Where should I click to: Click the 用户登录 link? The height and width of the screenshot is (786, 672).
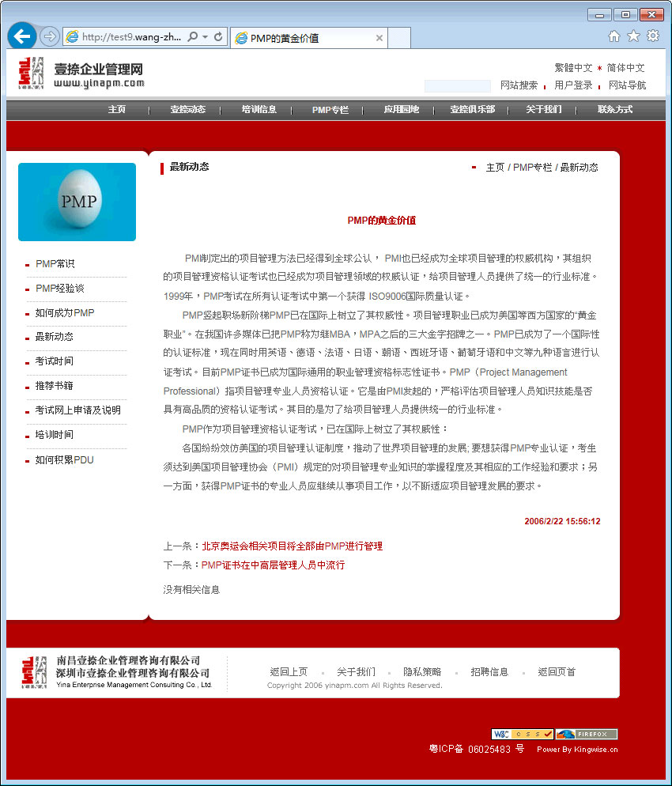tap(573, 85)
